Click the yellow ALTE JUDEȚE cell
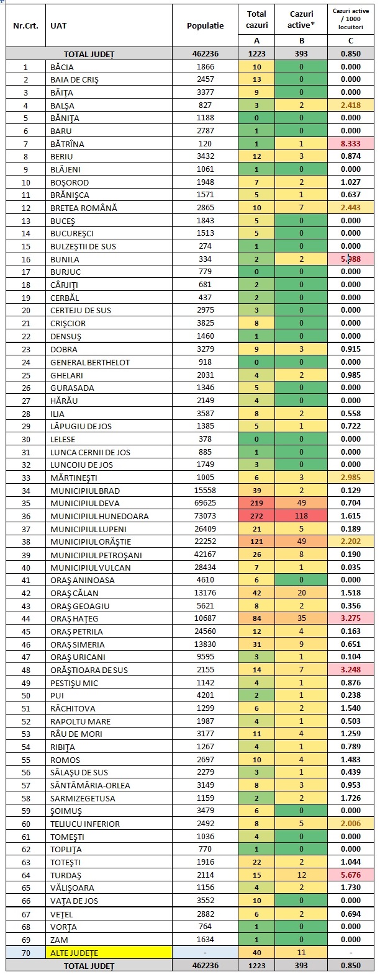This screenshot has width=380, height=980. pos(111,953)
